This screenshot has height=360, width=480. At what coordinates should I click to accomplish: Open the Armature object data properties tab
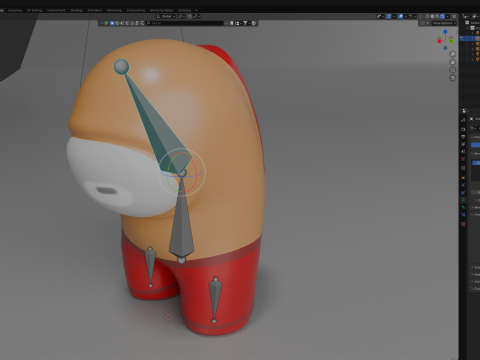463,200
